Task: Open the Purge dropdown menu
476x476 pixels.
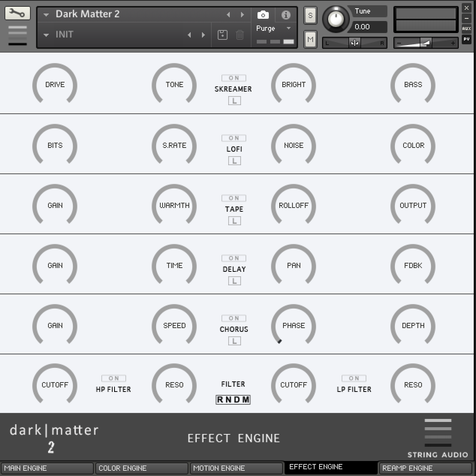Action: point(288,28)
